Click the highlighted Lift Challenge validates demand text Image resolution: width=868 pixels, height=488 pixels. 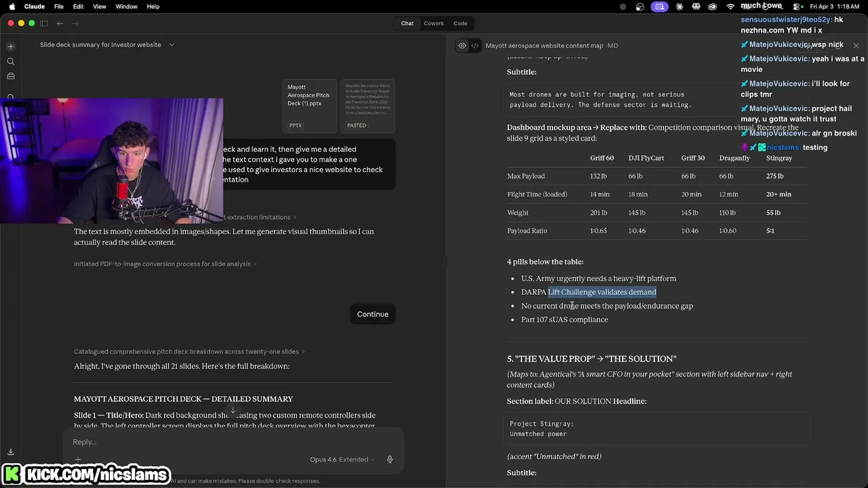pos(602,292)
